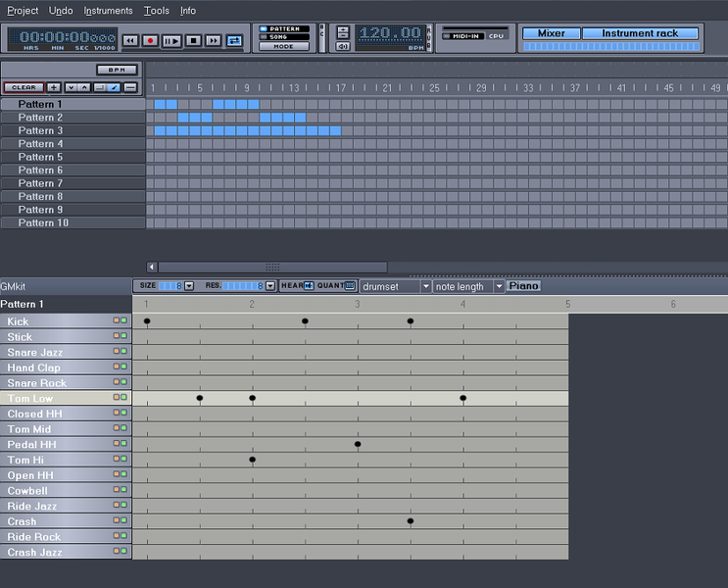Click song editor scrollbar left arrow

coord(152,267)
